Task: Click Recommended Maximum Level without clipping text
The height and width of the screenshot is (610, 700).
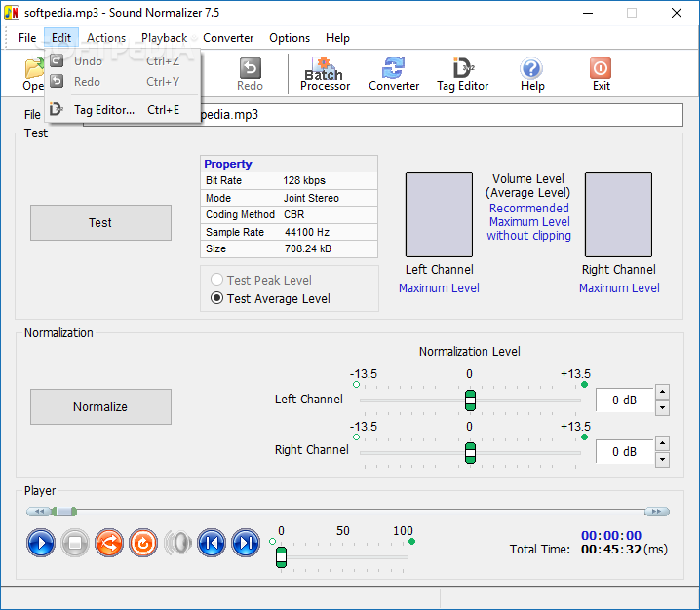Action: click(529, 222)
